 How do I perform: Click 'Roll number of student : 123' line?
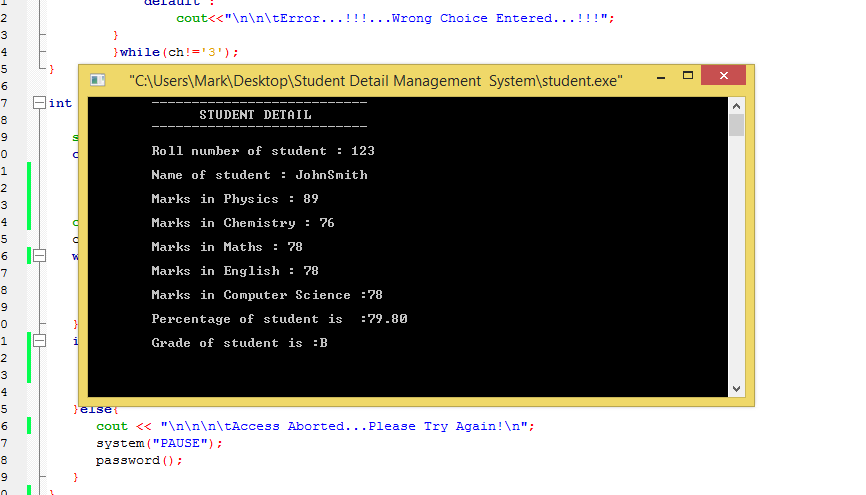click(x=263, y=151)
